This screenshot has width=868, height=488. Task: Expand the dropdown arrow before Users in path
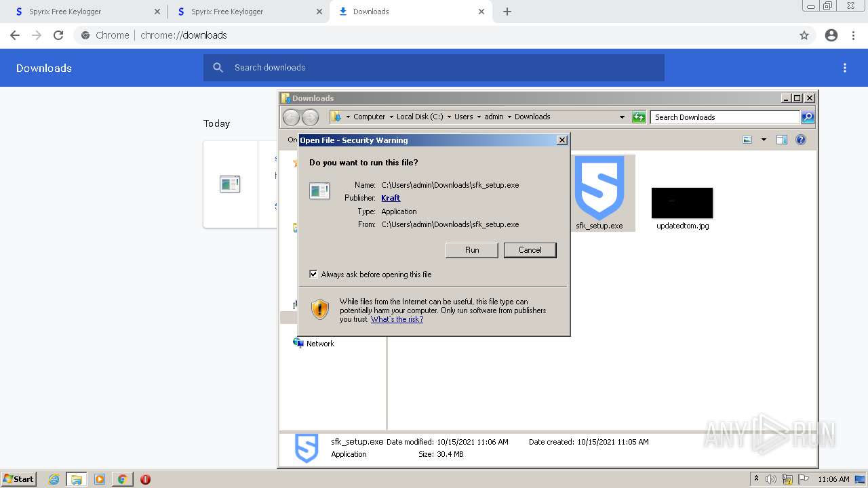pyautogui.click(x=449, y=117)
